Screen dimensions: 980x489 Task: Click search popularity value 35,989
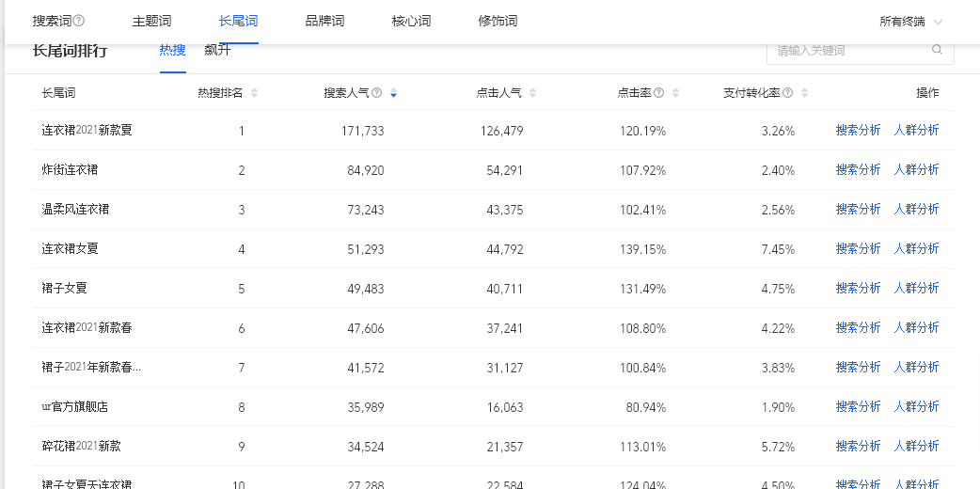pyautogui.click(x=366, y=407)
